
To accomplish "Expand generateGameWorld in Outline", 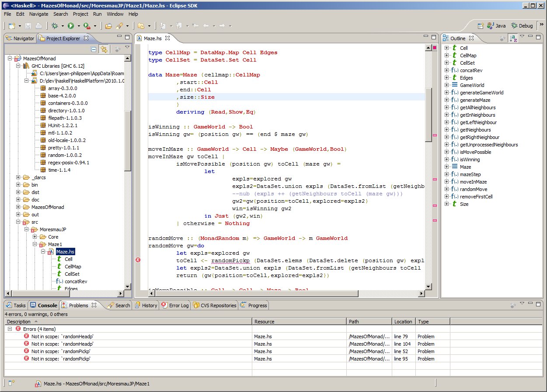I will pyautogui.click(x=446, y=93).
